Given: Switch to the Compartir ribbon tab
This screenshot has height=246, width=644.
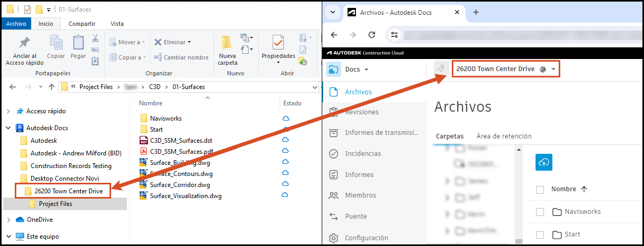Looking at the screenshot, I should pyautogui.click(x=82, y=23).
